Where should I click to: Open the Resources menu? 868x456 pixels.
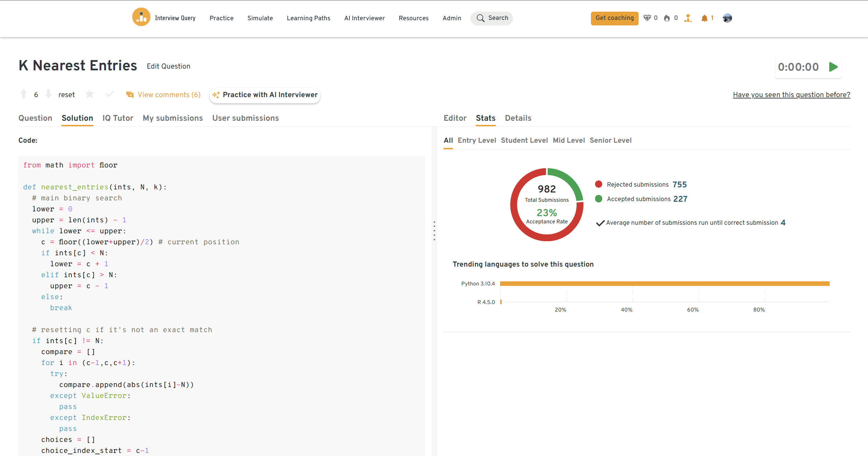413,18
